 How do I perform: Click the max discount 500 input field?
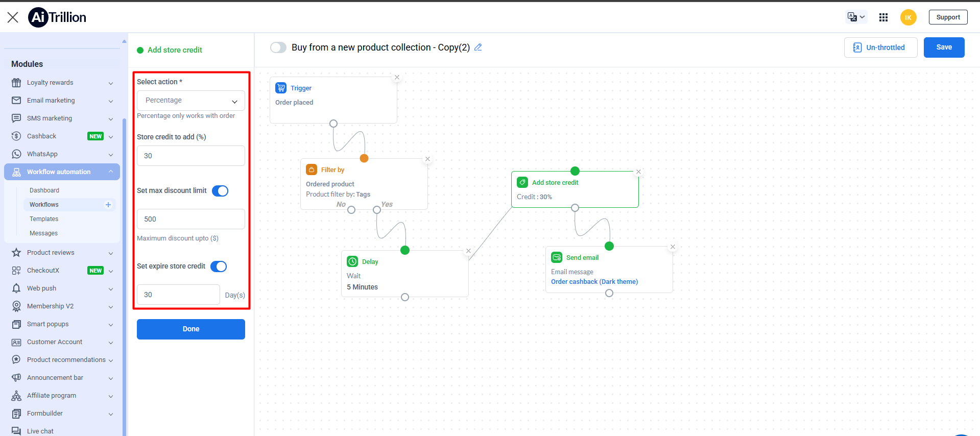click(191, 219)
